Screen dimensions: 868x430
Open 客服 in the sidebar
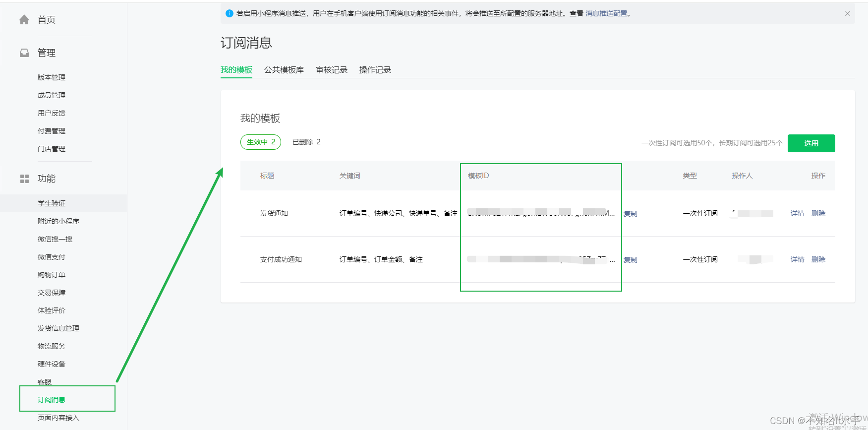(x=45, y=382)
